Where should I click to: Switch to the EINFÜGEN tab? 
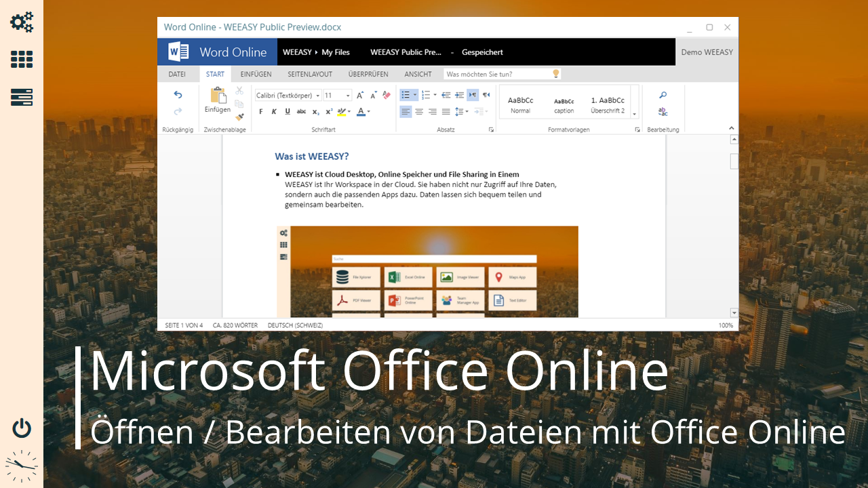(x=256, y=75)
